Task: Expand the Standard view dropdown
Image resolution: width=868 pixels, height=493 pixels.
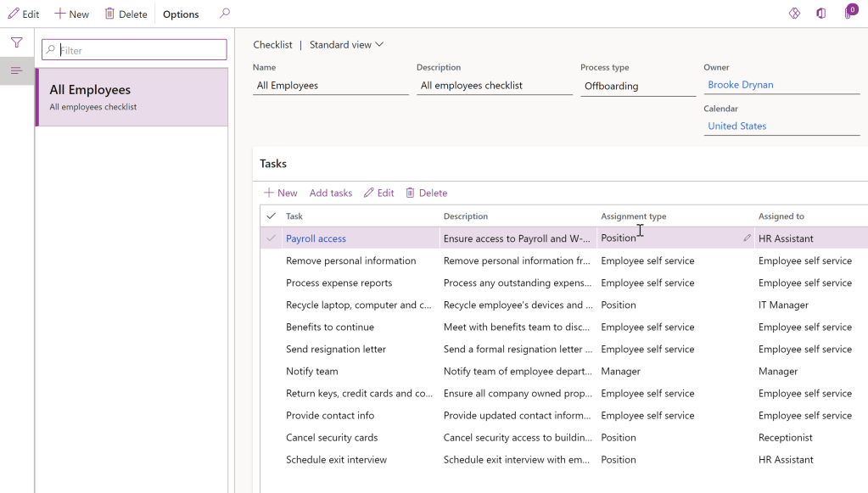Action: (346, 45)
